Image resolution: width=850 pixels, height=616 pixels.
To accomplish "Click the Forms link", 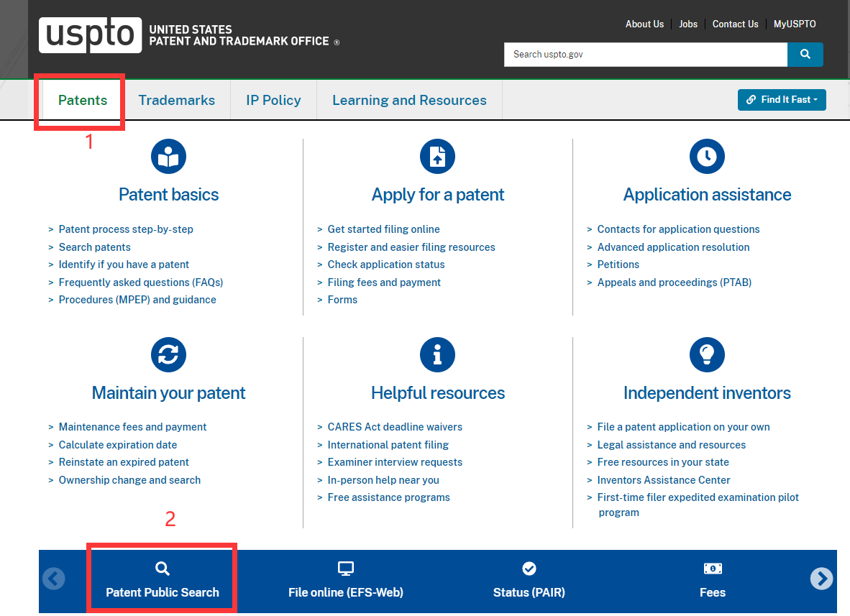I will click(342, 300).
